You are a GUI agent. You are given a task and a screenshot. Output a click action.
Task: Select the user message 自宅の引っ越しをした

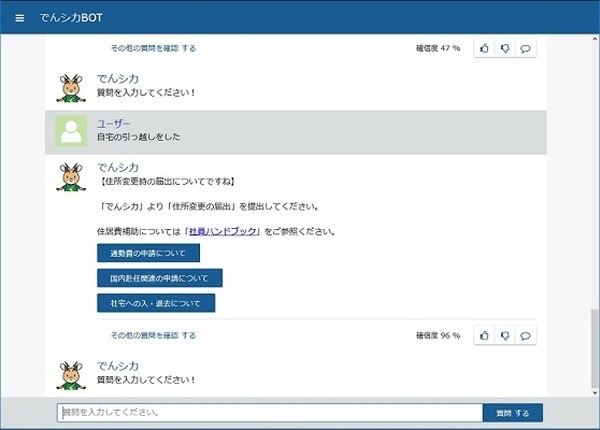(x=139, y=137)
